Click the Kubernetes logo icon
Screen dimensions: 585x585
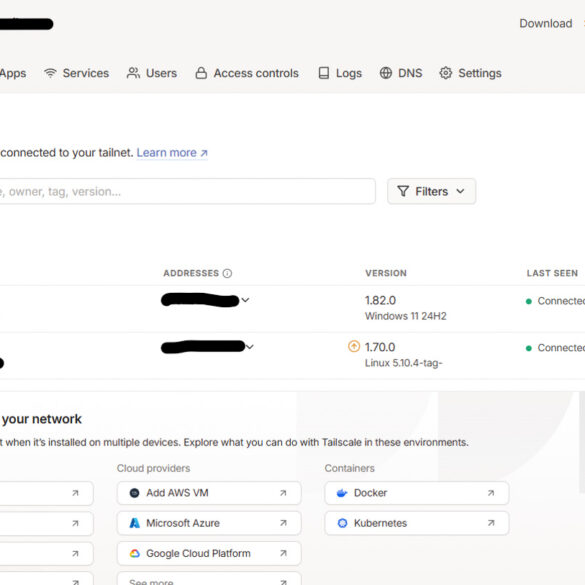[x=342, y=523]
